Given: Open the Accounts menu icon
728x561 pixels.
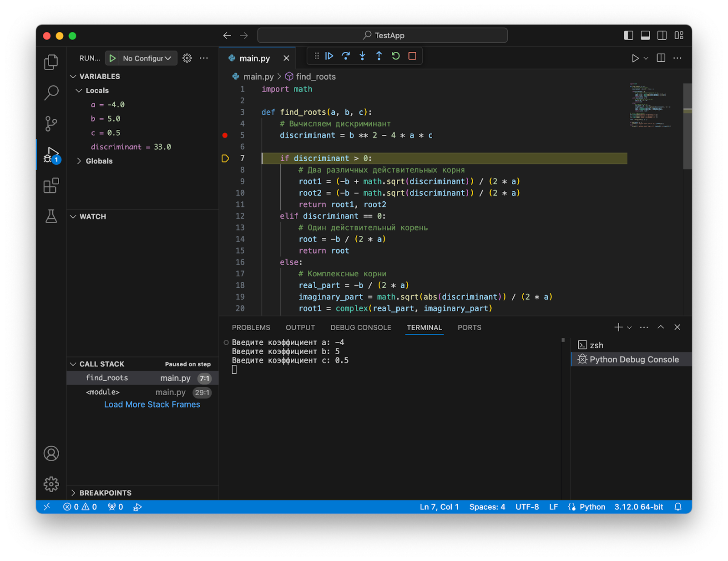Looking at the screenshot, I should point(51,454).
